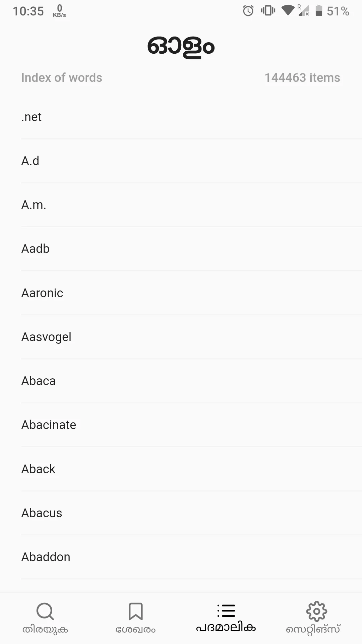Tap the alarm clock status icon

pos(248,11)
